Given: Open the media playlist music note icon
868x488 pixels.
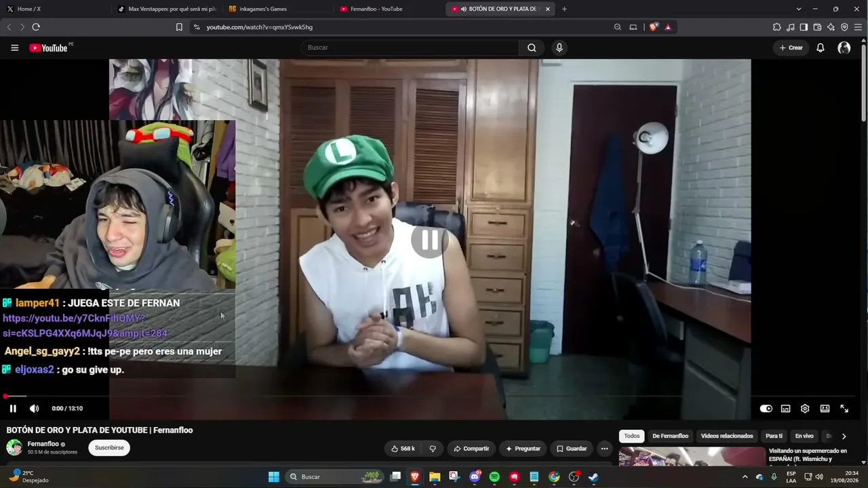Looking at the screenshot, I should tap(791, 27).
